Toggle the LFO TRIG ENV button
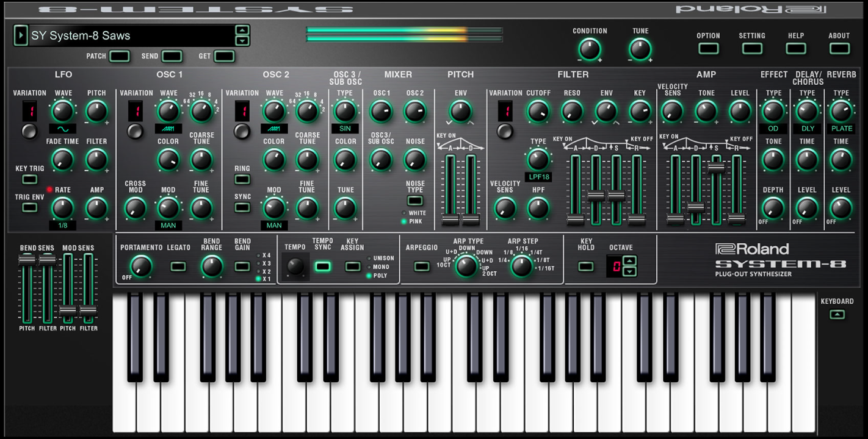Image resolution: width=868 pixels, height=439 pixels. (x=29, y=207)
